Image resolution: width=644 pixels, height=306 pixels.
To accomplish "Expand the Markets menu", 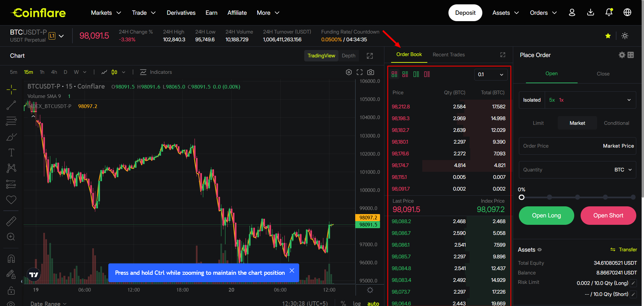I will [106, 13].
